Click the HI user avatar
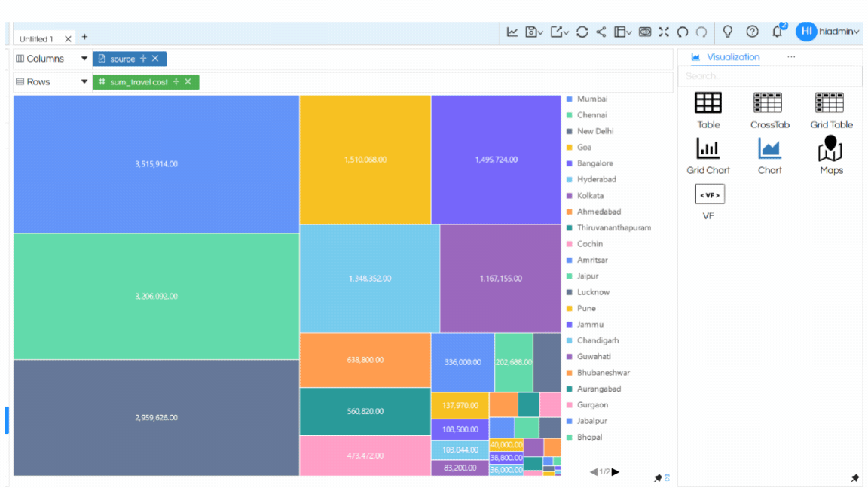Viewport: 868px width, 488px height. (x=806, y=32)
